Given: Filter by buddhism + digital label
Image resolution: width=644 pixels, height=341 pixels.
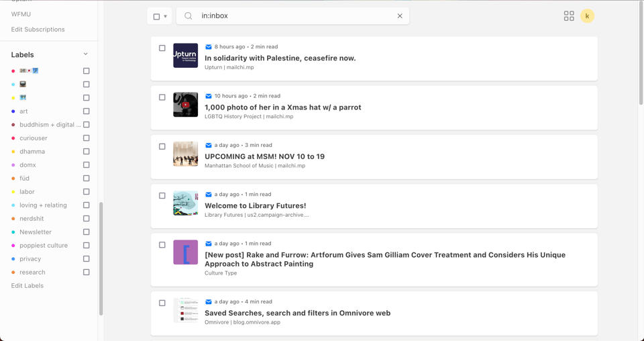Looking at the screenshot, I should pos(50,125).
